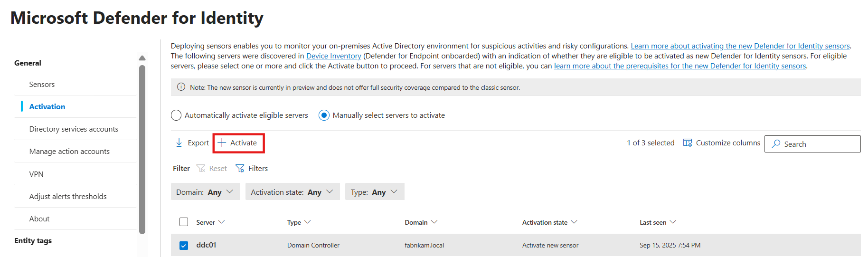The image size is (868, 257).
Task: Tick the select-all checkbox in table header
Action: pos(184,222)
